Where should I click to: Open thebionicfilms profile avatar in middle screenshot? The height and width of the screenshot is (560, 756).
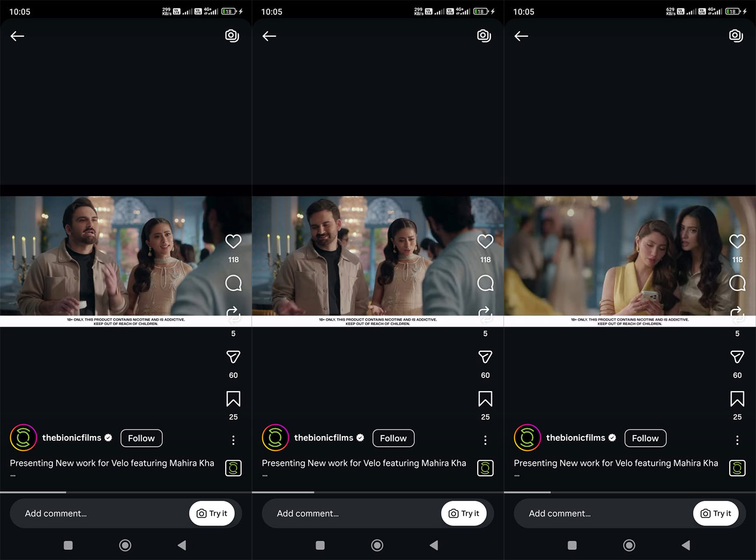click(275, 438)
